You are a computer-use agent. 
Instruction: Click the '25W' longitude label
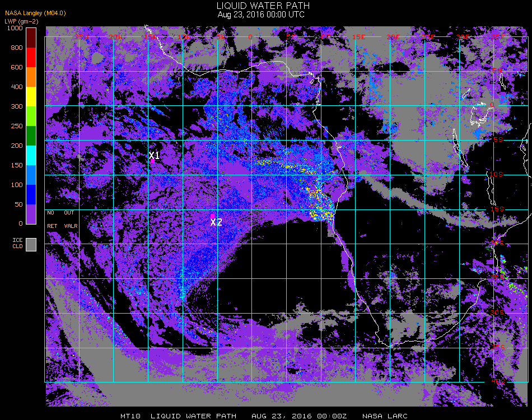(x=81, y=37)
